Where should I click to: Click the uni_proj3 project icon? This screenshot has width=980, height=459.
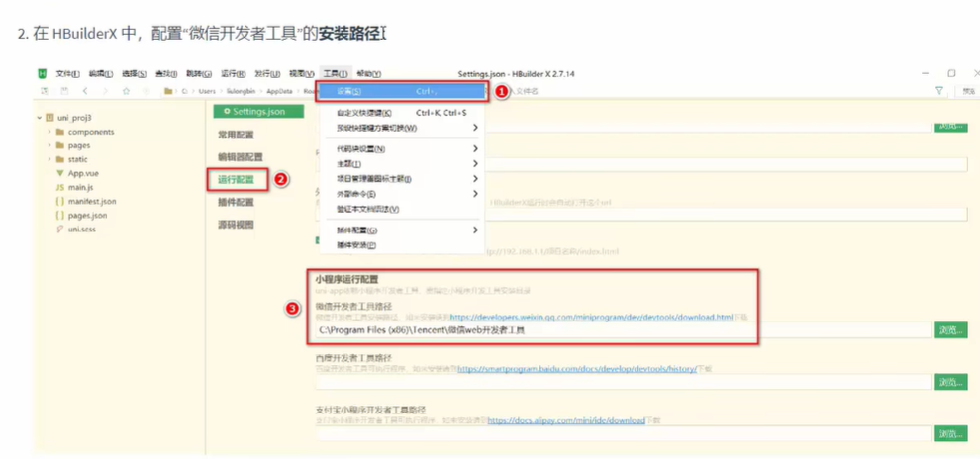(50, 118)
